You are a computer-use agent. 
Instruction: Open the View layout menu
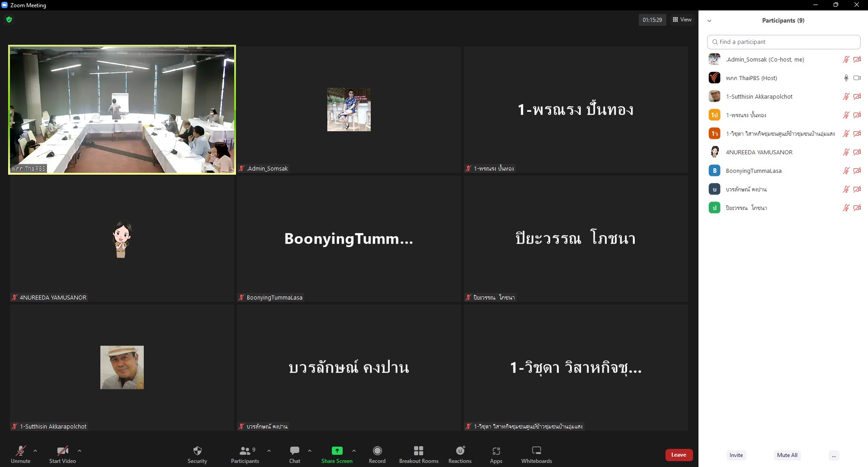[x=682, y=19]
